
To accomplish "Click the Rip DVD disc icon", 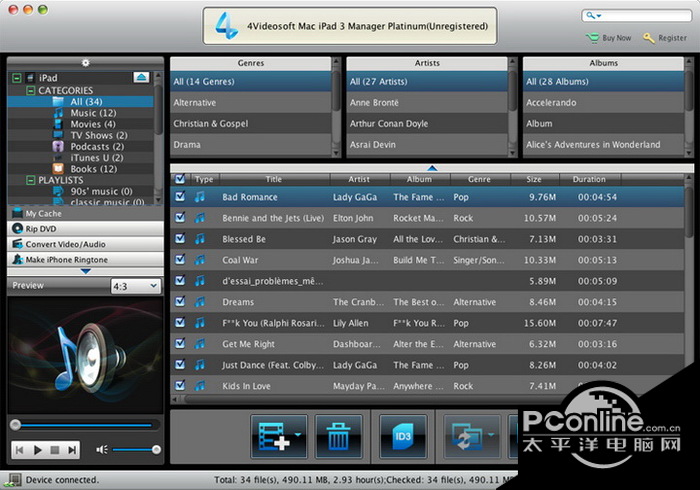I will click(x=17, y=228).
